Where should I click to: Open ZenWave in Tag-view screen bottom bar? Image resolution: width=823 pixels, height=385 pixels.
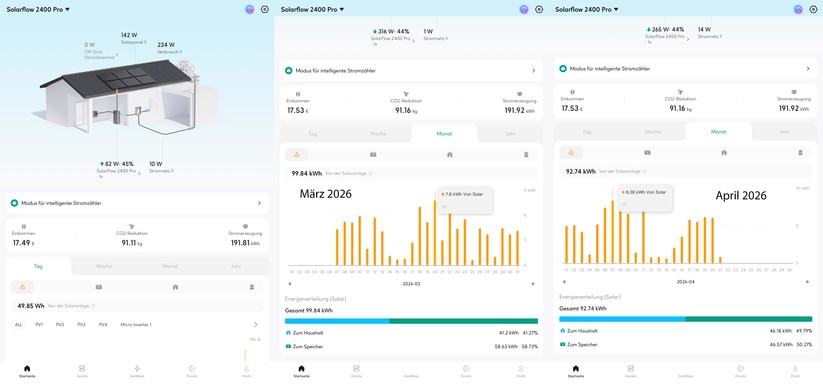click(137, 371)
